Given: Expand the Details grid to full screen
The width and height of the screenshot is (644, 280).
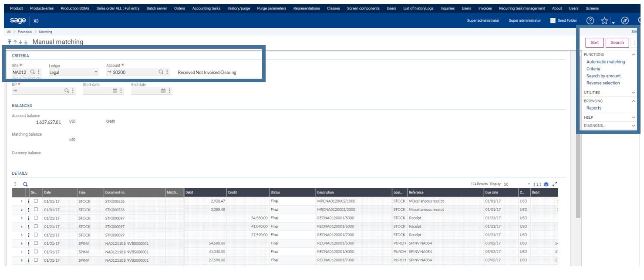Looking at the screenshot, I should pos(555,184).
